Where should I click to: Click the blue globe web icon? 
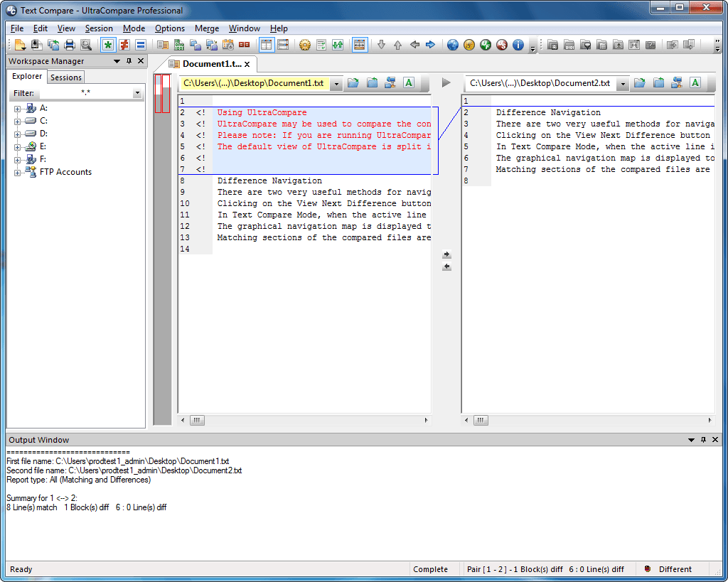[x=453, y=45]
